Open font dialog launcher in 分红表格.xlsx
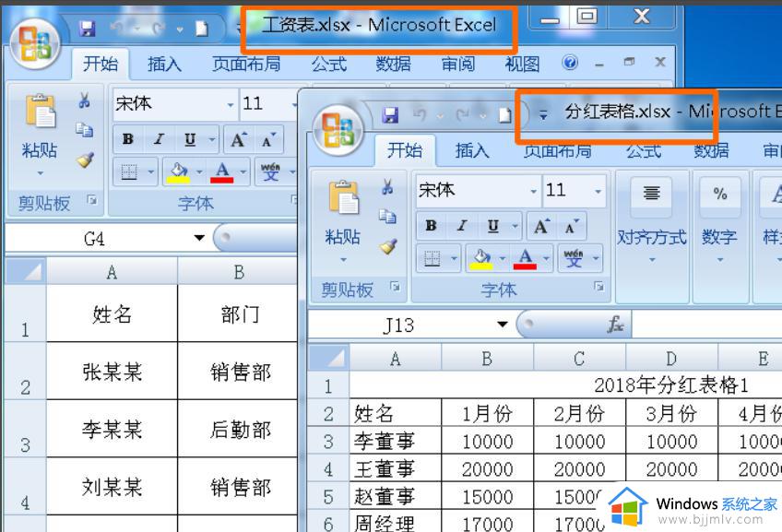Viewport: 782px width, 532px height. pos(599,286)
